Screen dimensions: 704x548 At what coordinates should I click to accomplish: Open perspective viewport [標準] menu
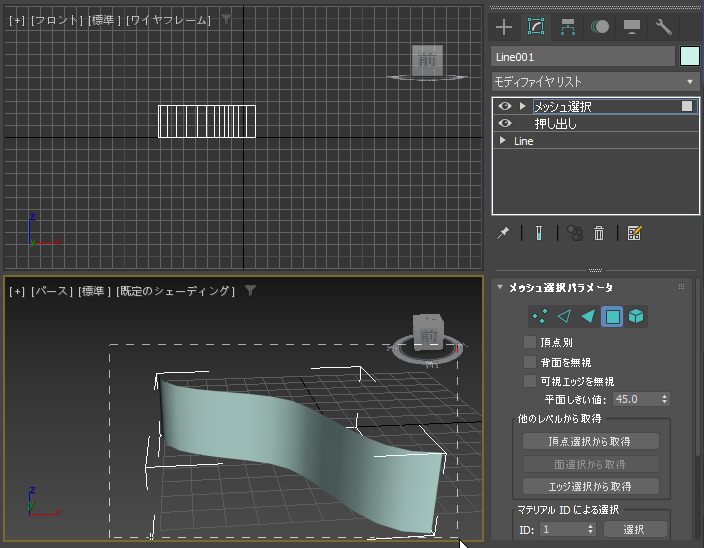(94, 291)
